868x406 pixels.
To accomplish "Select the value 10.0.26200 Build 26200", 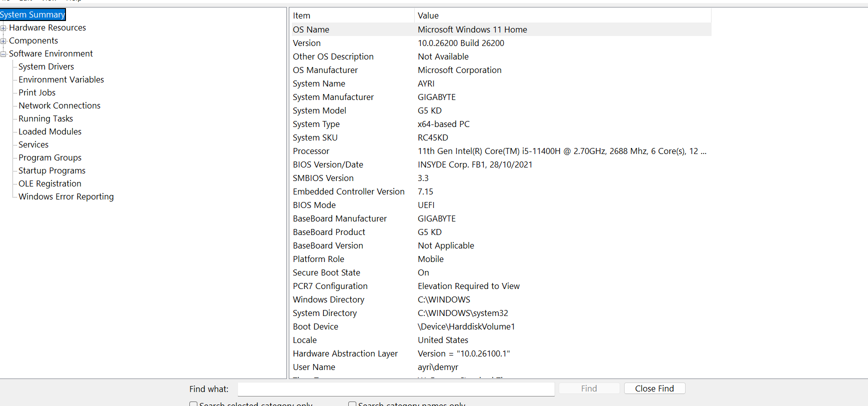I will tap(461, 43).
